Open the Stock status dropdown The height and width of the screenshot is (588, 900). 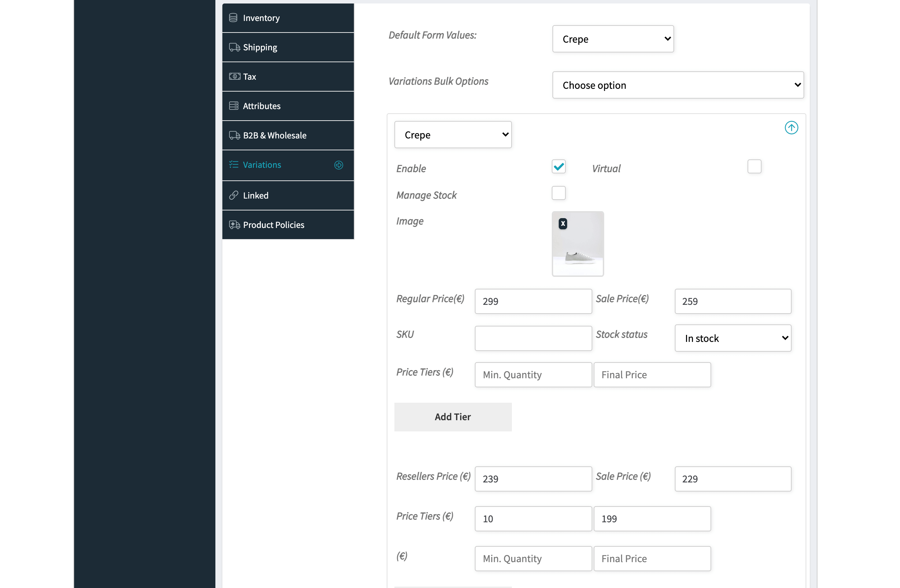click(733, 338)
